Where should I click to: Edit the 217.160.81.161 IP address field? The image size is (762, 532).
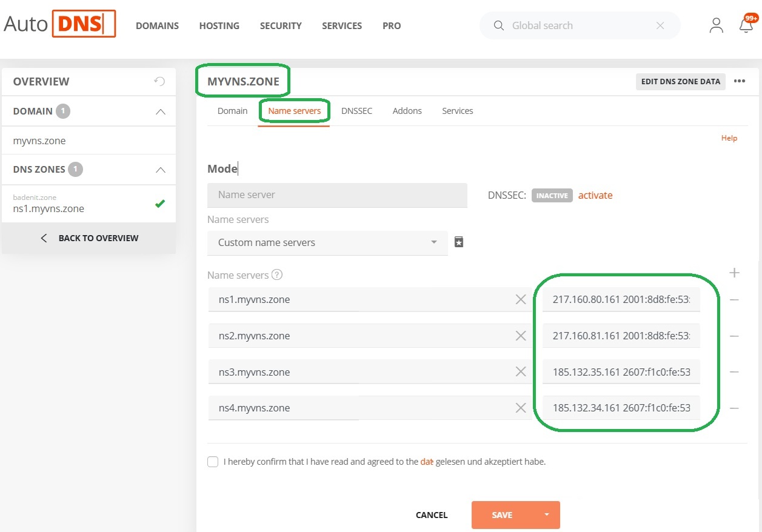coord(621,336)
